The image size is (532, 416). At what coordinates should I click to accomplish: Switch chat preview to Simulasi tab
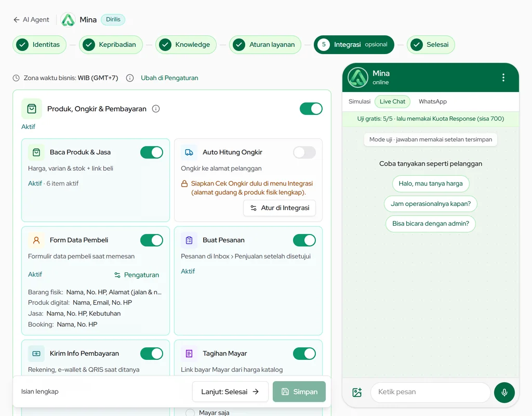[360, 101]
